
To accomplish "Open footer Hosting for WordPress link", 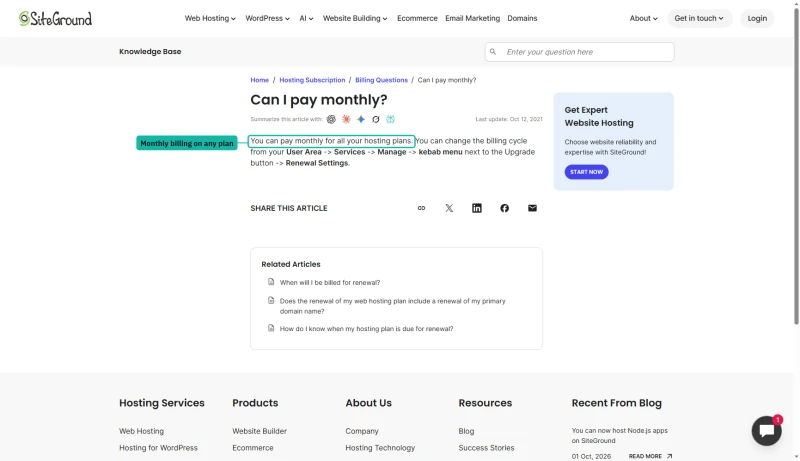I will (x=158, y=448).
